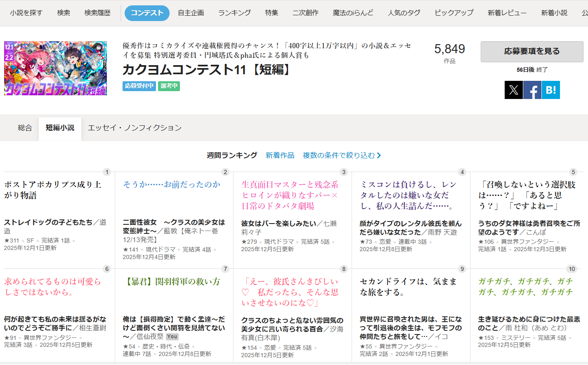Click the カクヨムコンテスト11 banner image
Screen dimensions: 588x365
[x=55, y=68]
